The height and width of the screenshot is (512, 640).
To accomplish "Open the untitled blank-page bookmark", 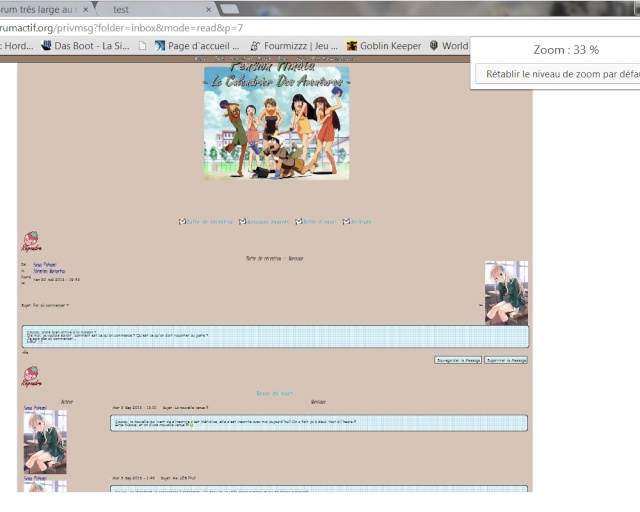I will point(142,46).
